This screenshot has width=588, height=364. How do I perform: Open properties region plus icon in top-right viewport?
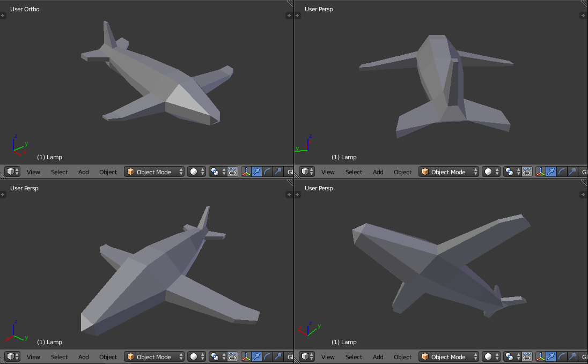pyautogui.click(x=583, y=16)
